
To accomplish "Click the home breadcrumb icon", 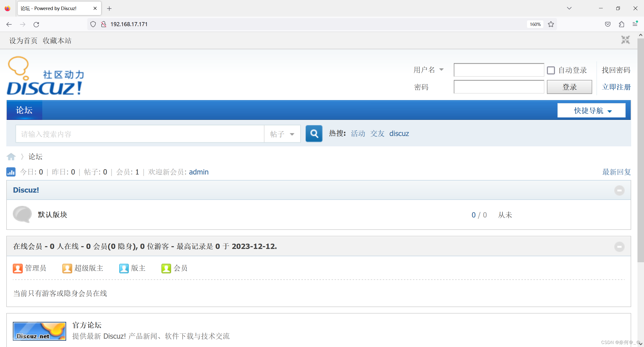I will [11, 156].
